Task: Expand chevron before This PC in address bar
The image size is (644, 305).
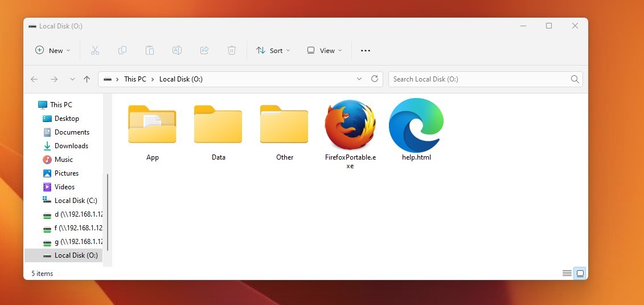Action: point(117,79)
